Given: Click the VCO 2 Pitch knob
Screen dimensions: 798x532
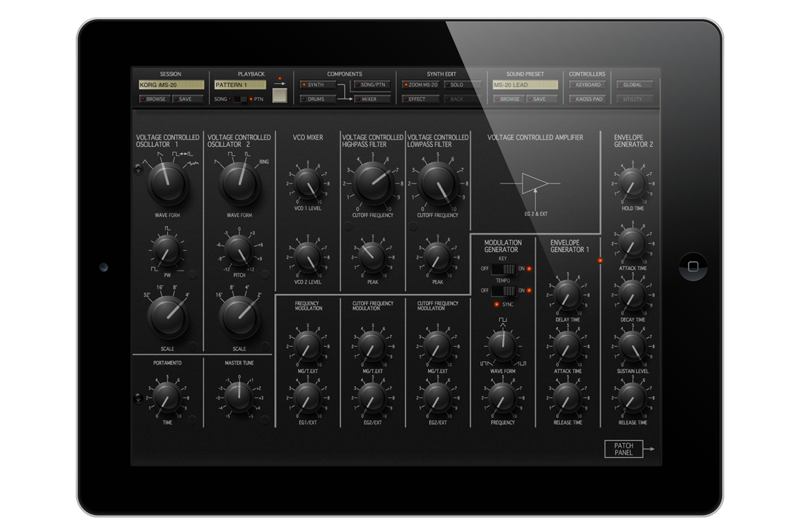Looking at the screenshot, I should (239, 250).
